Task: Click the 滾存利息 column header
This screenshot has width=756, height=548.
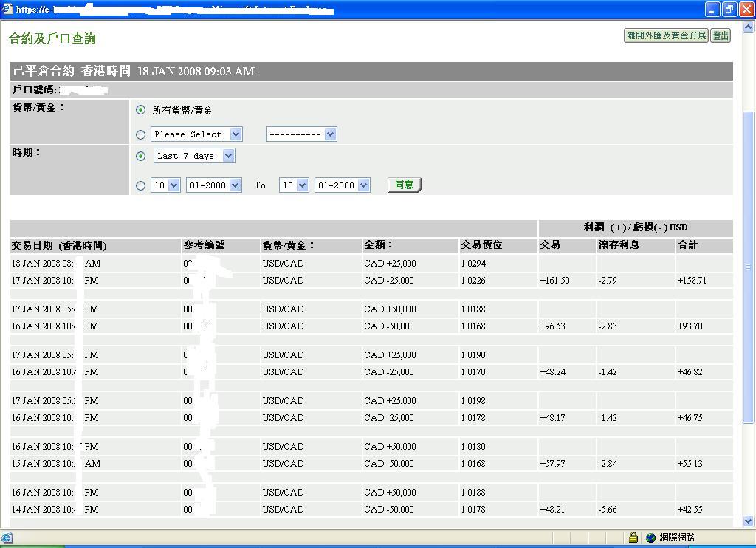Action: click(619, 245)
